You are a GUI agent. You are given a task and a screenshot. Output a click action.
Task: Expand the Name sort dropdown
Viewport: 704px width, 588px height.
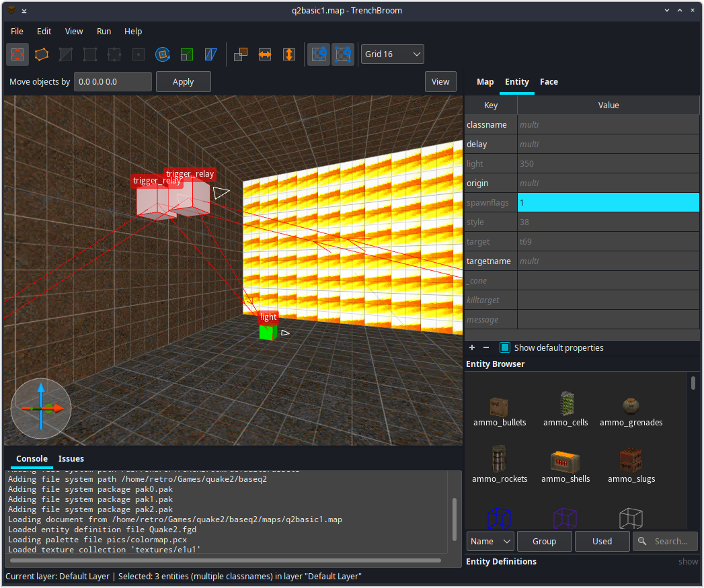tap(490, 542)
